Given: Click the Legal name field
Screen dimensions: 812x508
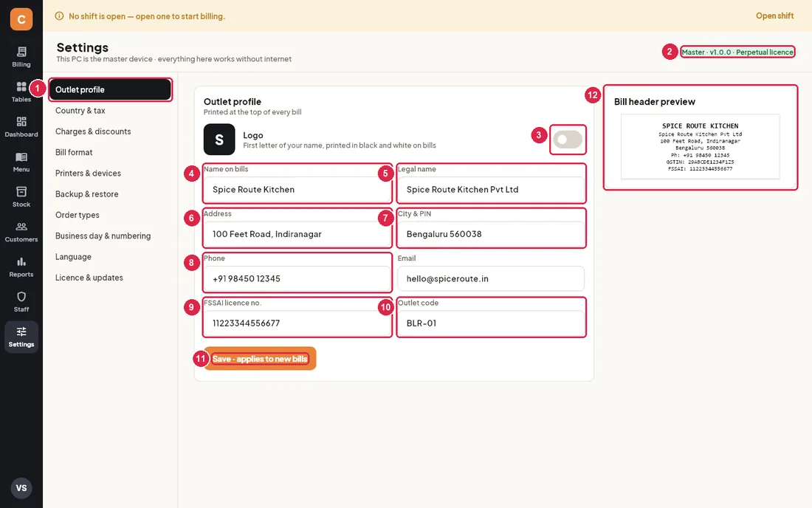Looking at the screenshot, I should click(491, 190).
